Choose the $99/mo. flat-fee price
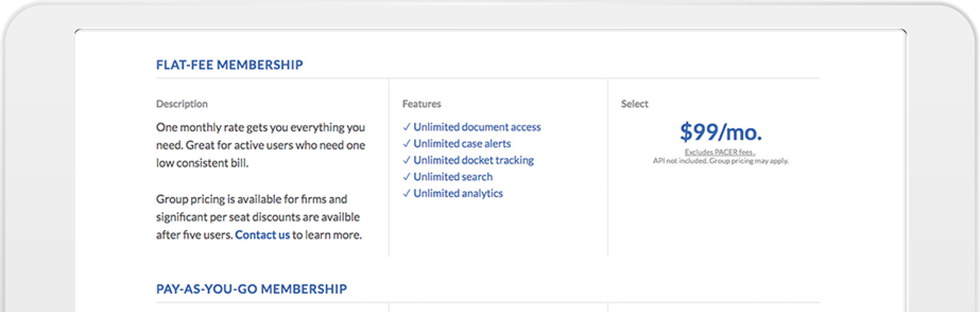Viewport: 980px width, 312px height. point(720,132)
